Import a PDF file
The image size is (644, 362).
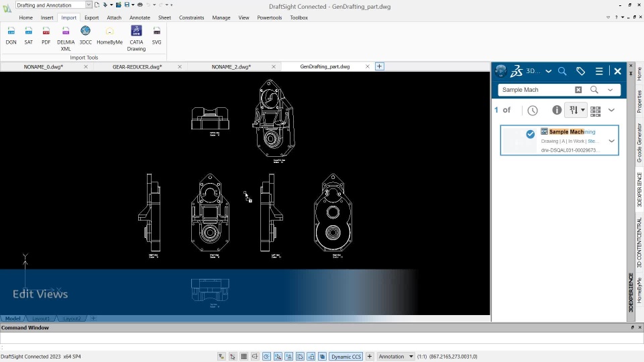pyautogui.click(x=46, y=36)
